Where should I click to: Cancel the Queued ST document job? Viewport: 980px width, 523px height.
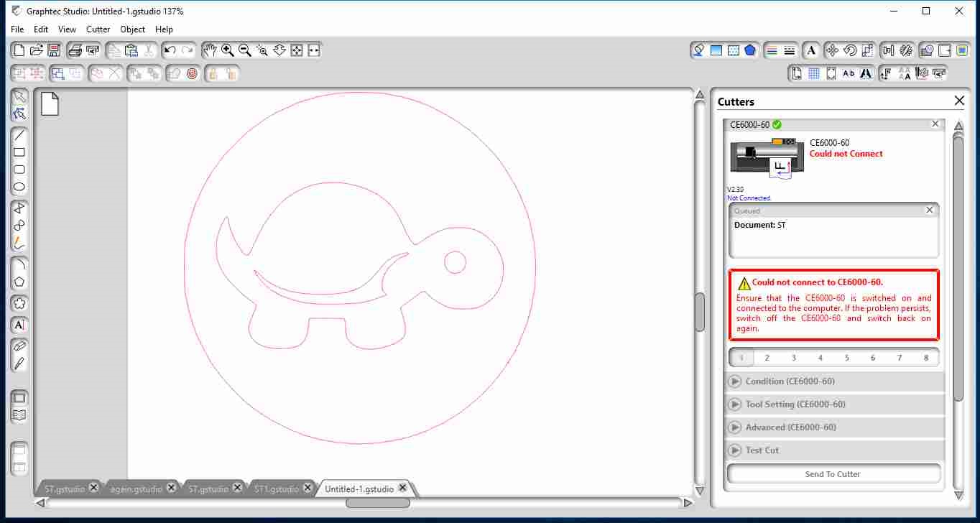click(930, 210)
